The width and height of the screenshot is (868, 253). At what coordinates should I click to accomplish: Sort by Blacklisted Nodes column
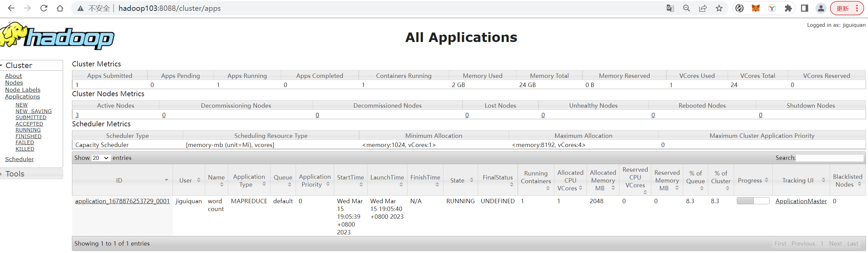point(860,184)
